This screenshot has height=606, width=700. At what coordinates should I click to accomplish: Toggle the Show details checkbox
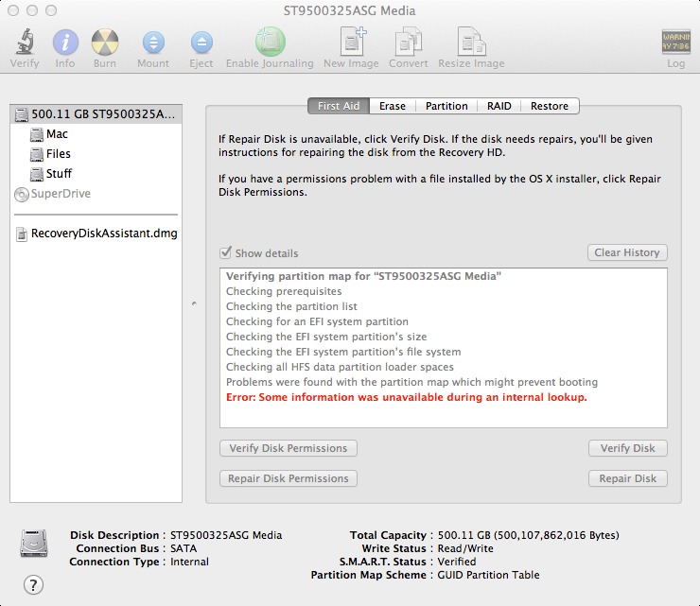tap(225, 252)
